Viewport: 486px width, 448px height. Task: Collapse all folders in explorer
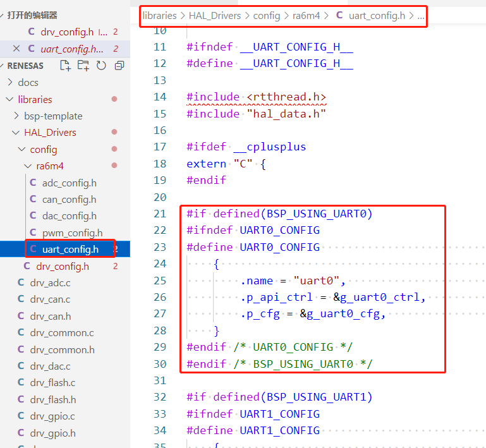click(x=119, y=66)
